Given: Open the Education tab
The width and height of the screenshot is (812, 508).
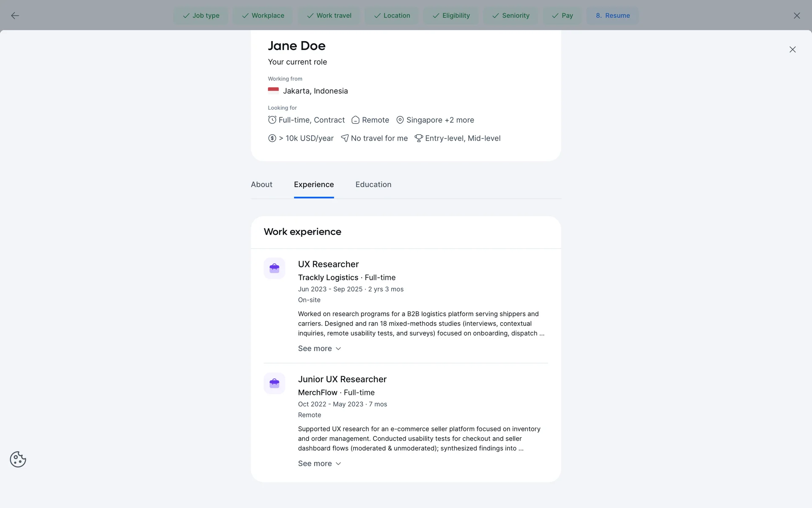Looking at the screenshot, I should (373, 185).
